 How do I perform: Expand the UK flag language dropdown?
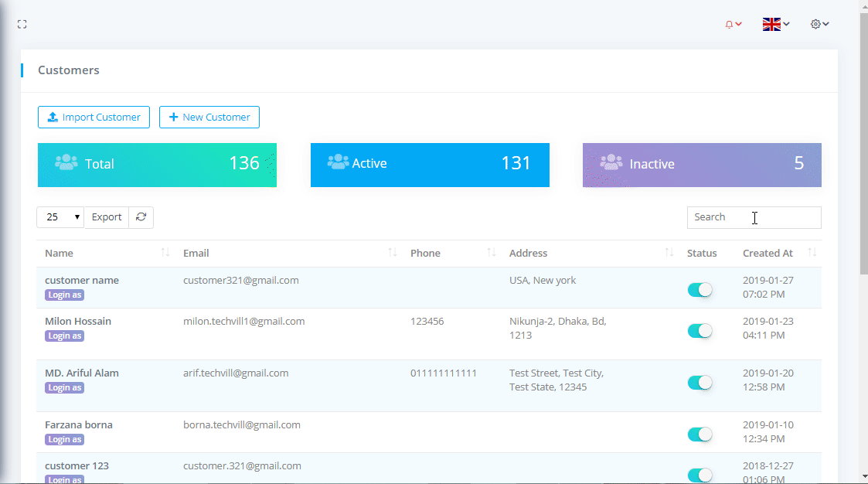pos(775,25)
